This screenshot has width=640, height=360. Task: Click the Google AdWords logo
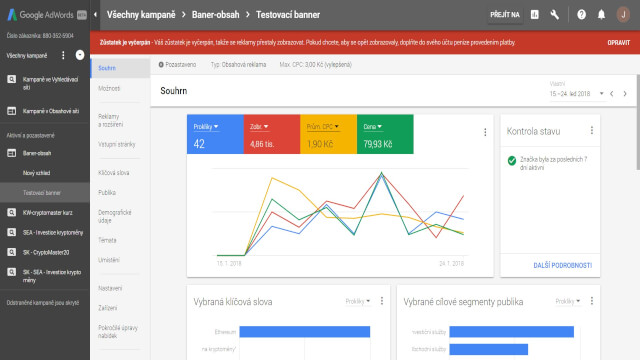(47, 15)
